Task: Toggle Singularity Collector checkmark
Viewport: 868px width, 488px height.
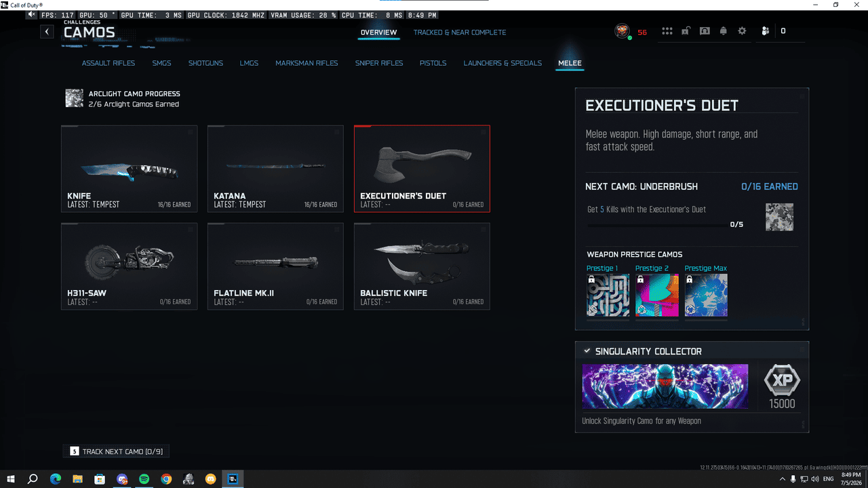Action: pyautogui.click(x=587, y=351)
